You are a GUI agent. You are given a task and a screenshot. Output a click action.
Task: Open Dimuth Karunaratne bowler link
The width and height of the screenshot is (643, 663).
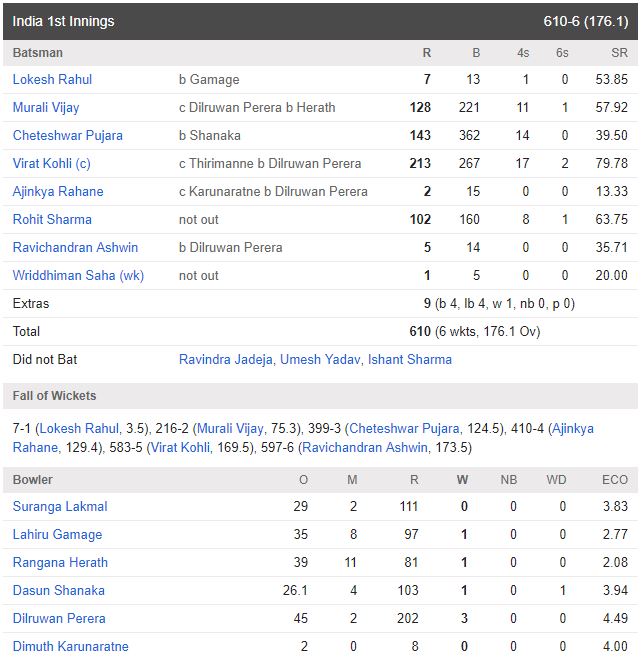coord(71,646)
